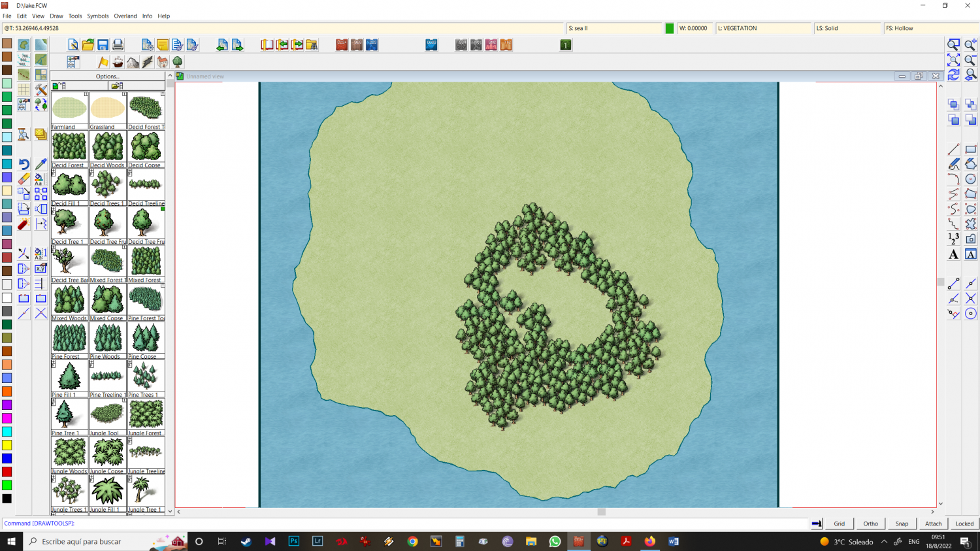The image size is (980, 551).
Task: Toggle the Grid button
Action: click(x=840, y=524)
